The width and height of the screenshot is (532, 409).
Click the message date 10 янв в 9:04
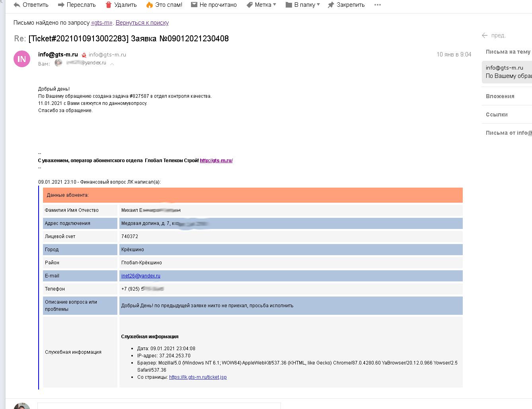454,54
